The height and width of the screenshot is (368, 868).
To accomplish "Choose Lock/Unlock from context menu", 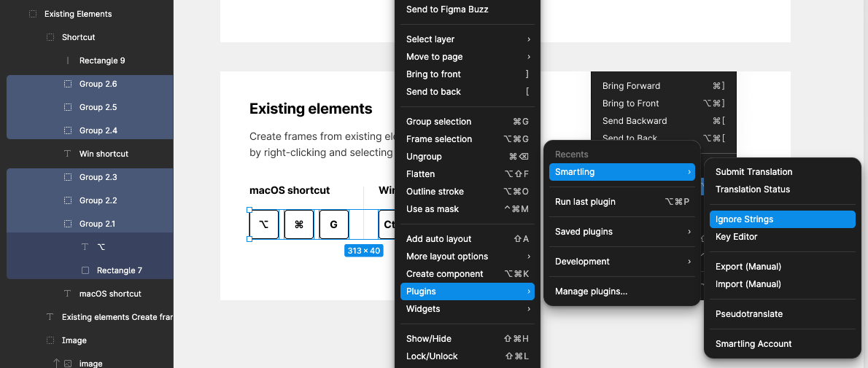I will coord(468,356).
